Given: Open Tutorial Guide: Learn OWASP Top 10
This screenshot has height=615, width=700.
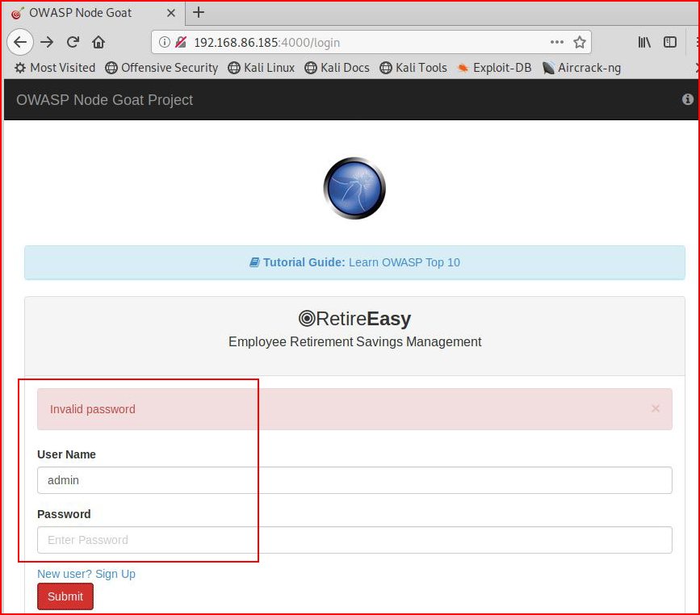Looking at the screenshot, I should coord(354,262).
